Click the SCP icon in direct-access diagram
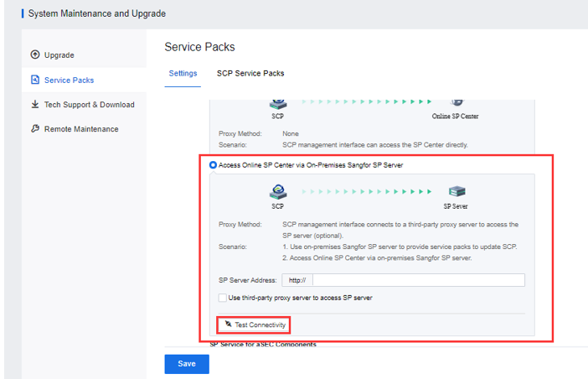 (x=278, y=103)
